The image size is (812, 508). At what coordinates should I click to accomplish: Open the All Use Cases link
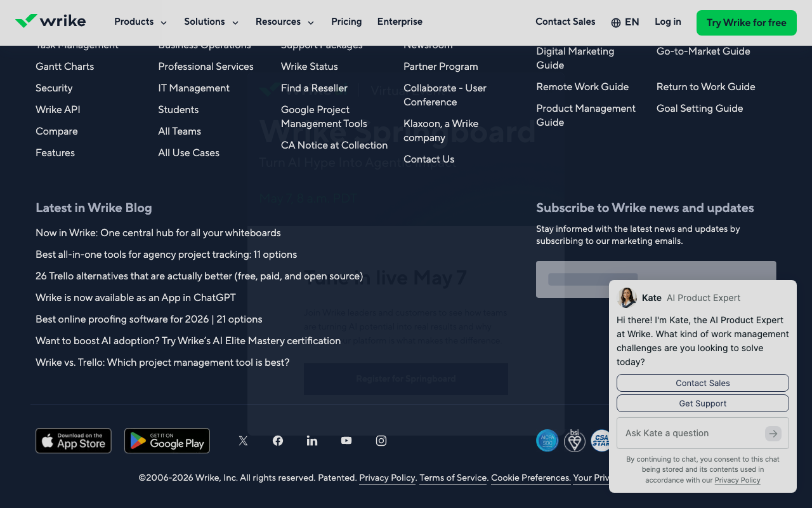[x=188, y=153]
